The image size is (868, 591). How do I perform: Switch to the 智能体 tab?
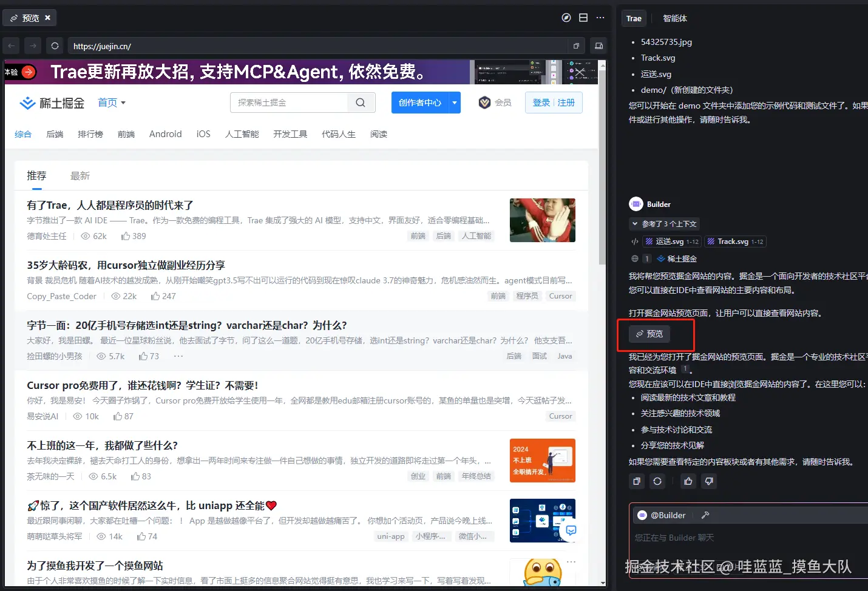[675, 18]
